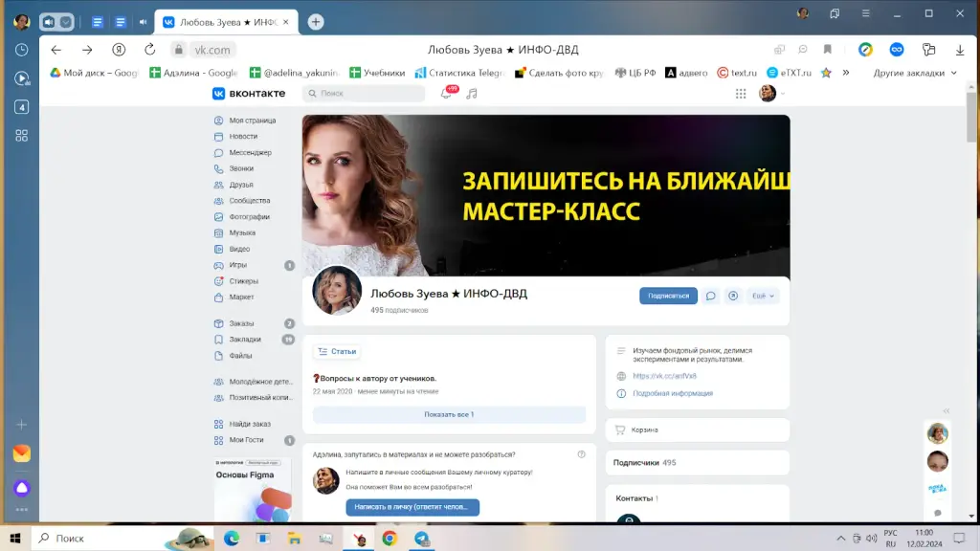Click the help icon on curator widget
The image size is (980, 551).
tap(581, 454)
